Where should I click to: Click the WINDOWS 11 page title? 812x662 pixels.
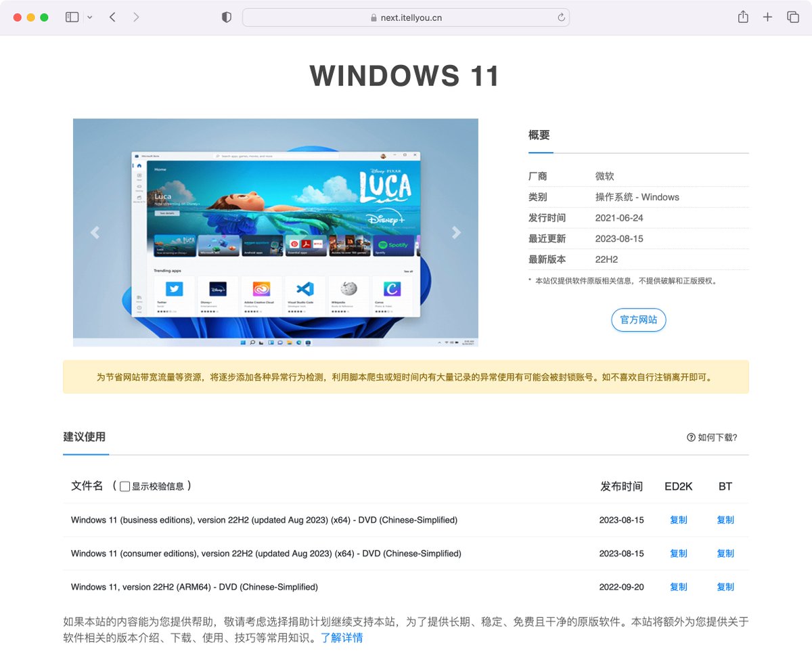[x=405, y=76]
